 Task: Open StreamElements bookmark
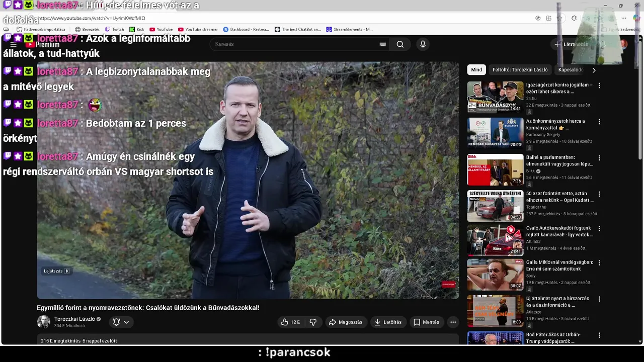(x=350, y=29)
